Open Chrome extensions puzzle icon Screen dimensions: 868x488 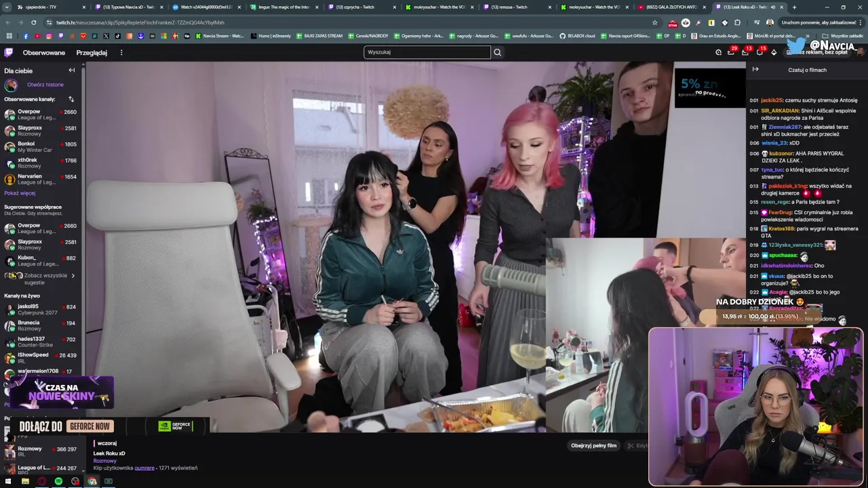click(x=737, y=22)
